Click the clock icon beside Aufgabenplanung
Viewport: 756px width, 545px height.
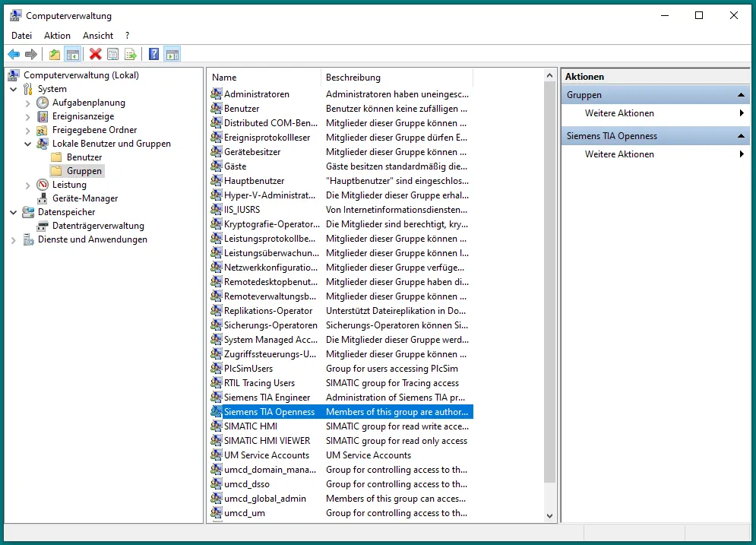(43, 103)
